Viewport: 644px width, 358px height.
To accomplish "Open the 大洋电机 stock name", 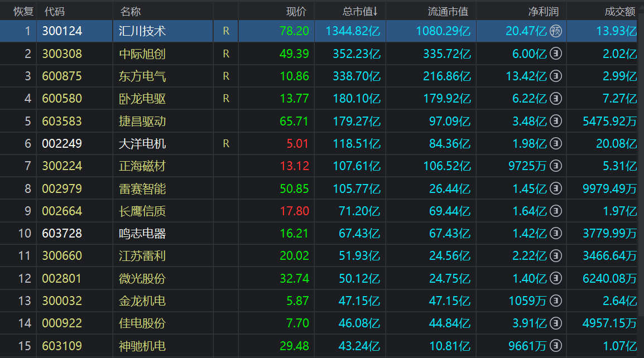I will pos(142,143).
